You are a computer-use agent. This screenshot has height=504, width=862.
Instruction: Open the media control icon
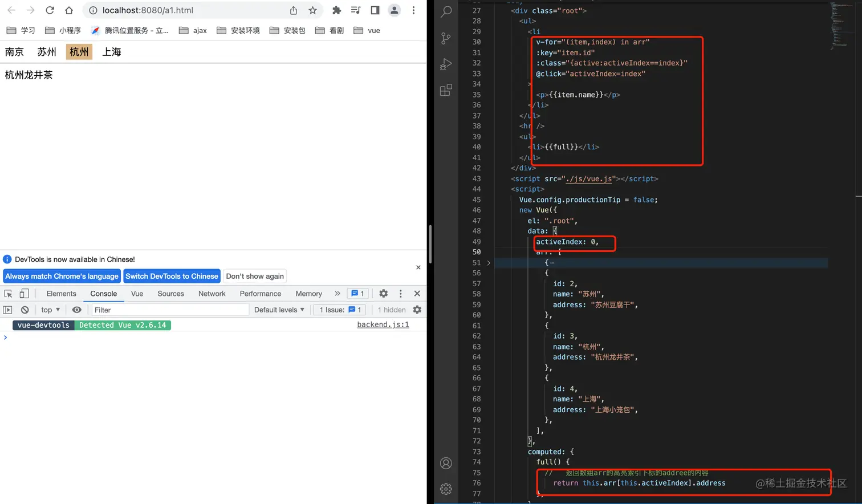(x=356, y=10)
